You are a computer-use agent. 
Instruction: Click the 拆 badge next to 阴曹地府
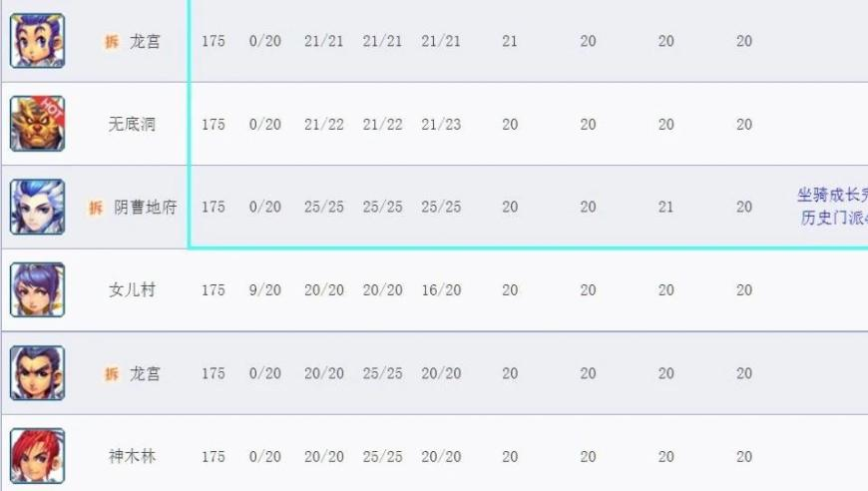coord(96,208)
